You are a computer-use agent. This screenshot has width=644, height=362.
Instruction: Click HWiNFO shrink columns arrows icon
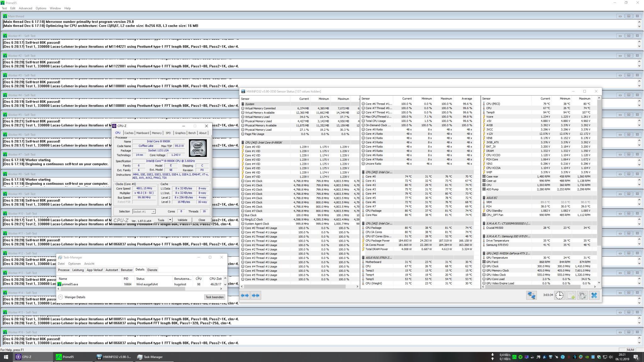(x=256, y=295)
